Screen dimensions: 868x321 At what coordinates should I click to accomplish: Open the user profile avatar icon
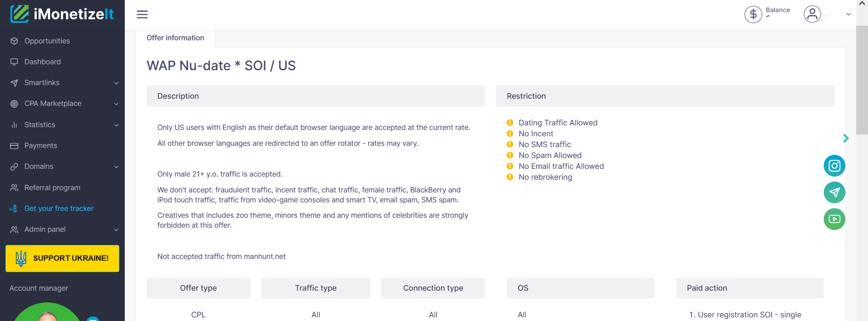tap(812, 14)
